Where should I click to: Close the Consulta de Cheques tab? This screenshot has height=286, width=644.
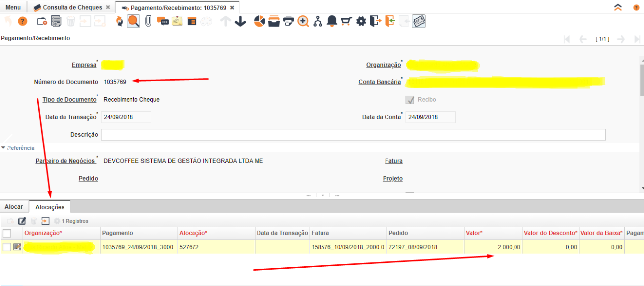point(108,7)
